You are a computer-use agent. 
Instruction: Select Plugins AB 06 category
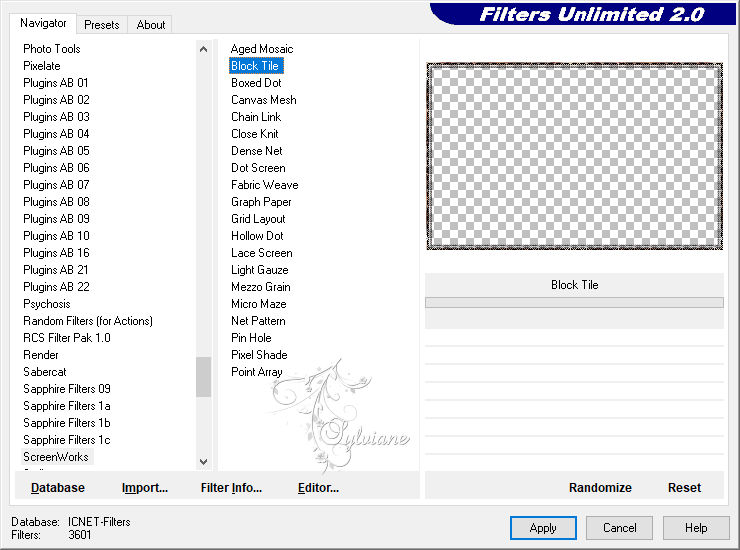(x=56, y=168)
